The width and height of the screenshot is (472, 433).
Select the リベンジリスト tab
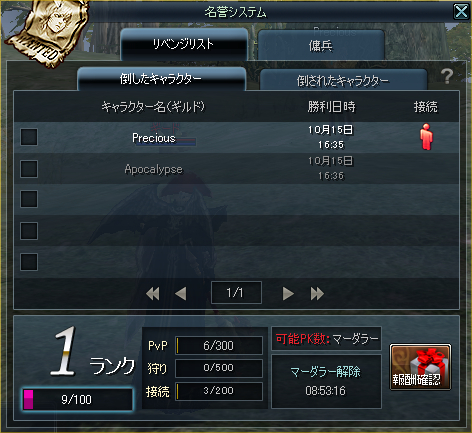(184, 44)
